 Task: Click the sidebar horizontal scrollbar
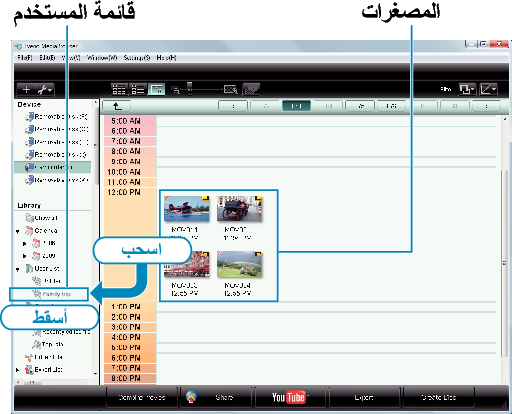[53, 382]
